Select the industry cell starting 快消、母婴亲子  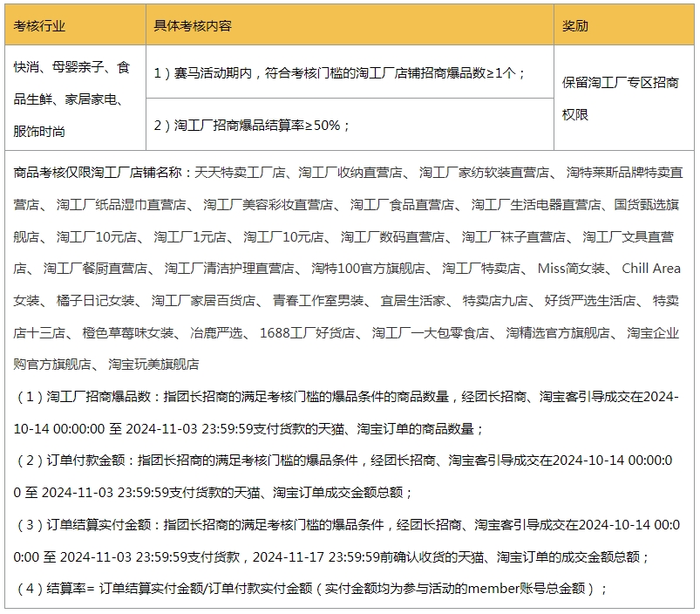(75, 99)
